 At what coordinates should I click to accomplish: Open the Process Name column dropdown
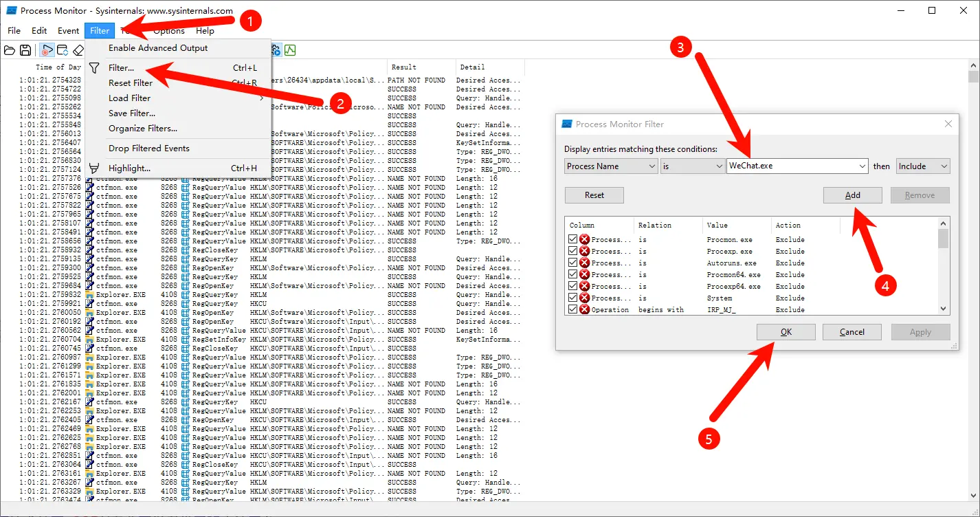click(x=611, y=166)
